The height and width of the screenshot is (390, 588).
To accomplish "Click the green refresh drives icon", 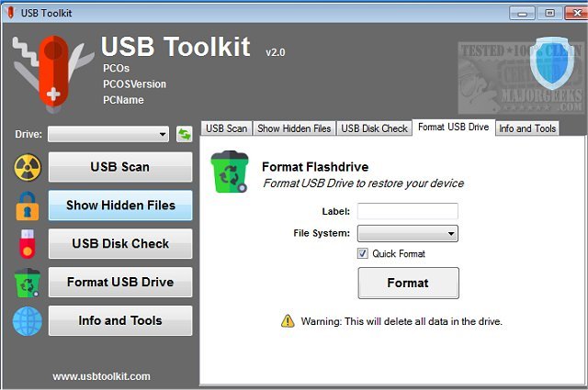I will [185, 134].
